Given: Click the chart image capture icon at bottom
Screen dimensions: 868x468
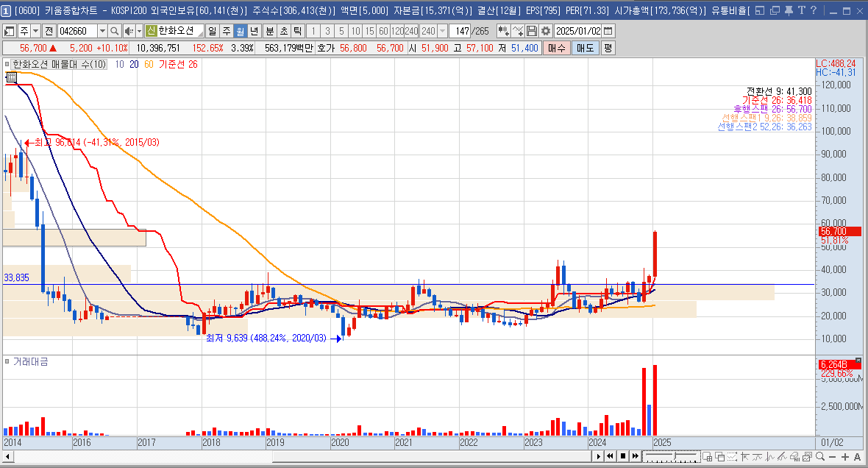Looking at the screenshot, I should 807,456.
